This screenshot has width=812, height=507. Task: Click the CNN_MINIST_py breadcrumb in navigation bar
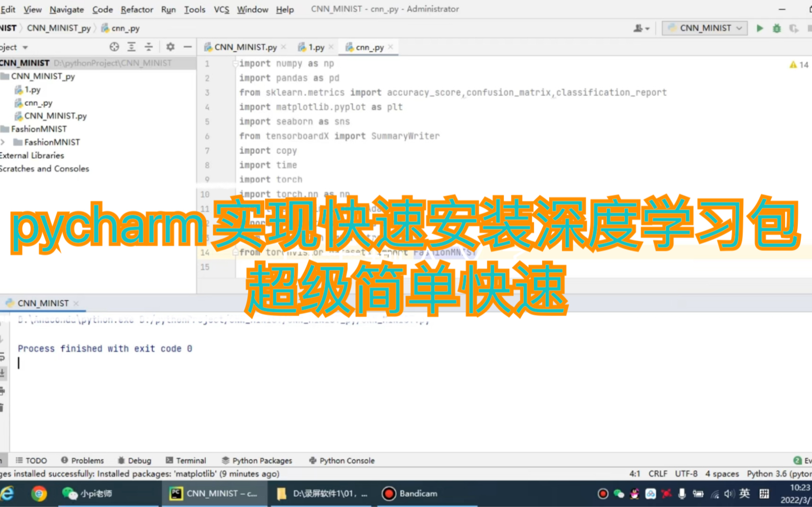[59, 28]
